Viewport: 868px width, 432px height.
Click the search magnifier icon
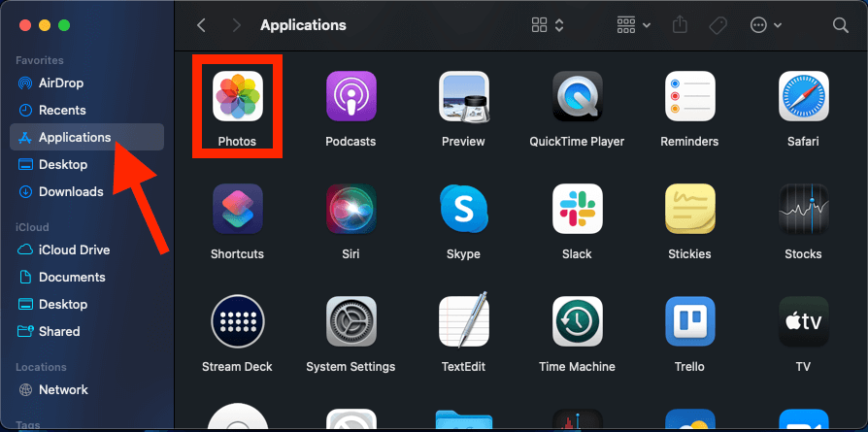840,25
